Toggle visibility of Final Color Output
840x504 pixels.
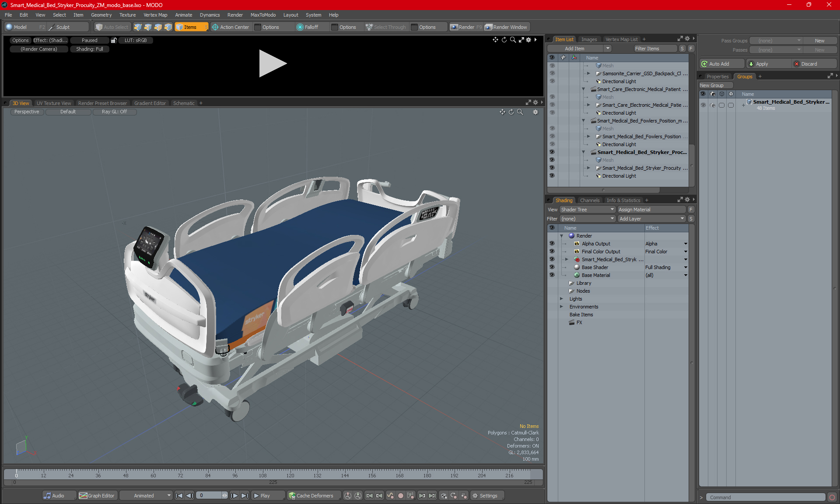point(552,252)
